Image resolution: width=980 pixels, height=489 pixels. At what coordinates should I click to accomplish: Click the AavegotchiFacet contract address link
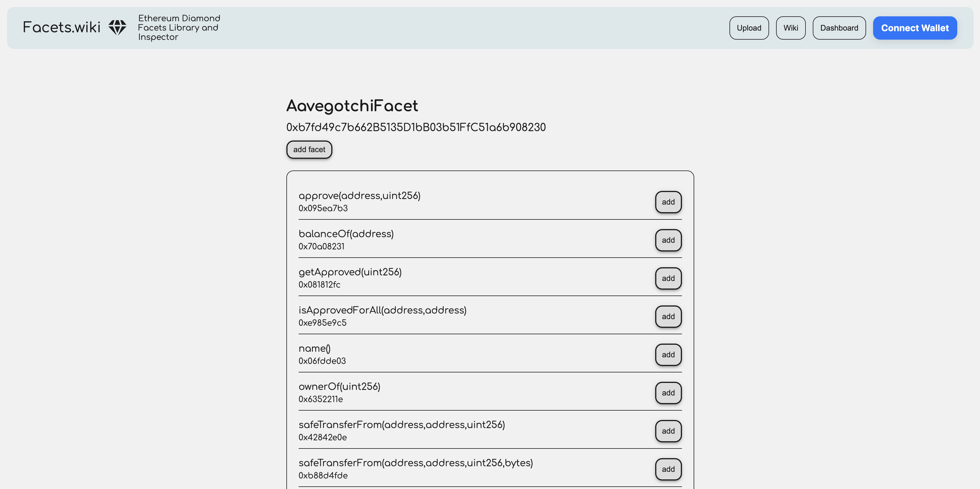click(x=416, y=127)
